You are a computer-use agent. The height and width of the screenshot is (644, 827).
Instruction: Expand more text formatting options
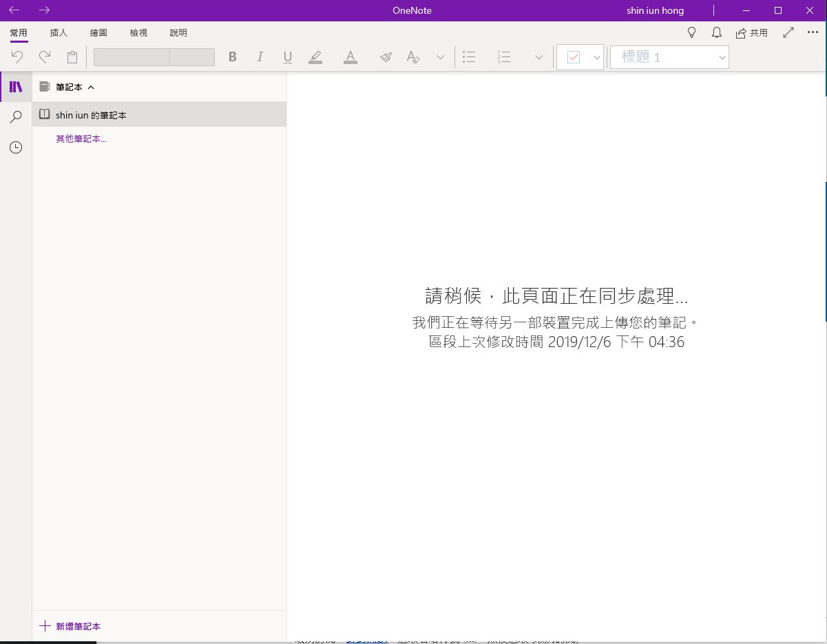pyautogui.click(x=441, y=57)
